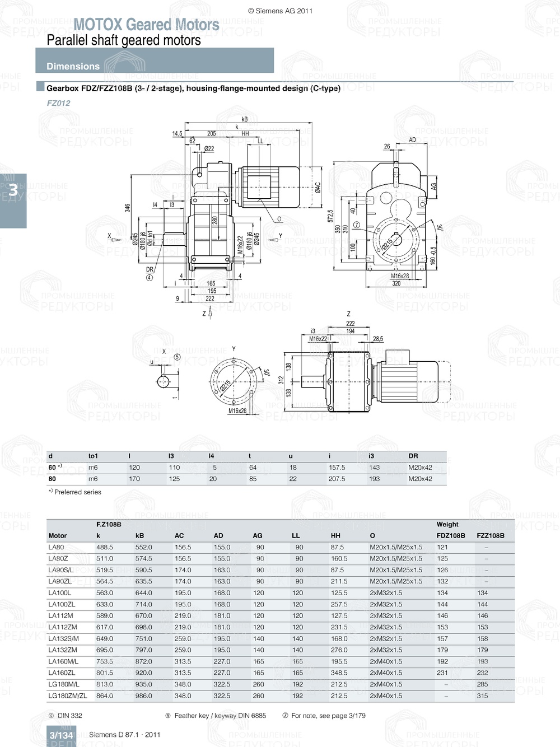The width and height of the screenshot is (560, 747).
Task: Expand the FDZ108B weight column header
Action: coord(450,535)
